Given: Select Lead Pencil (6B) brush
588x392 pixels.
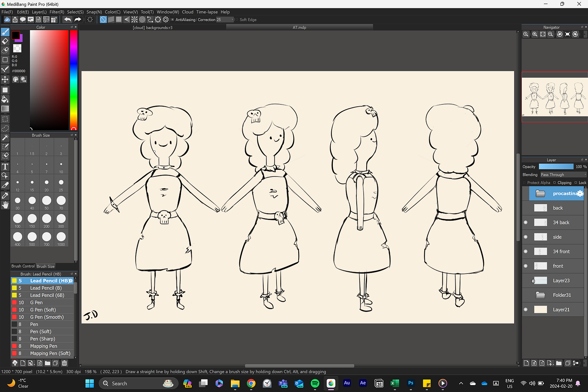Looking at the screenshot, I should pos(42,295).
